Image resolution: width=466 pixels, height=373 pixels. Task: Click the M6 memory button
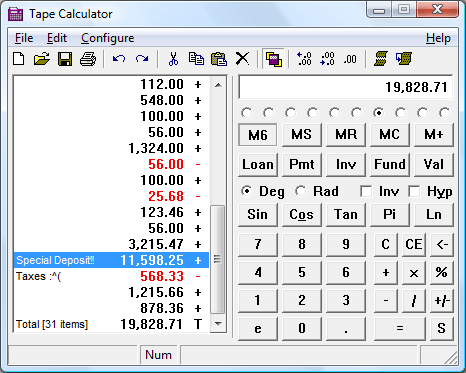[x=258, y=135]
